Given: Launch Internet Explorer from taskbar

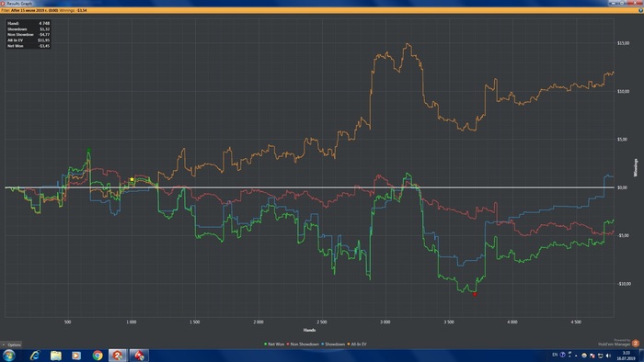Looking at the screenshot, I should (35, 355).
